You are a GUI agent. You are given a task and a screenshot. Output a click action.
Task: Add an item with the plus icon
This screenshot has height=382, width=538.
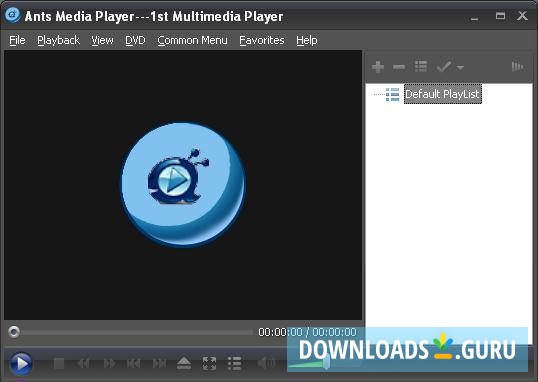click(378, 67)
